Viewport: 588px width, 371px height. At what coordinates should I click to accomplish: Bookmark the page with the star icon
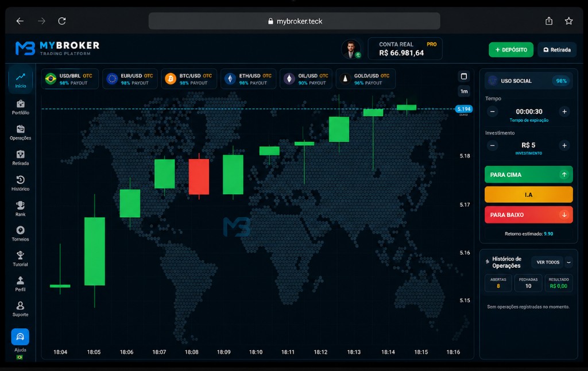point(569,21)
